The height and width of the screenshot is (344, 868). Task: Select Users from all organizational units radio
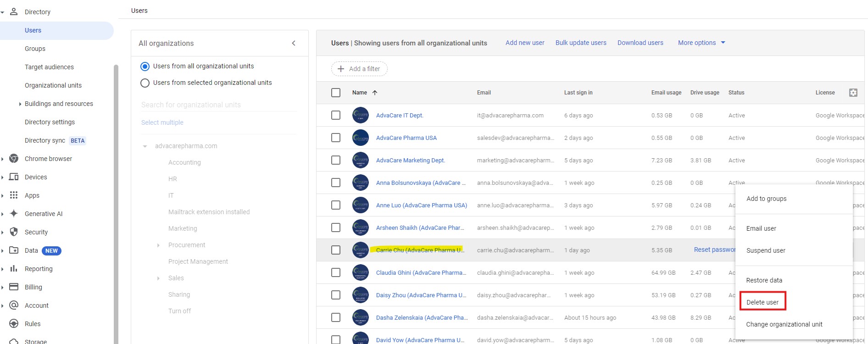click(x=145, y=67)
